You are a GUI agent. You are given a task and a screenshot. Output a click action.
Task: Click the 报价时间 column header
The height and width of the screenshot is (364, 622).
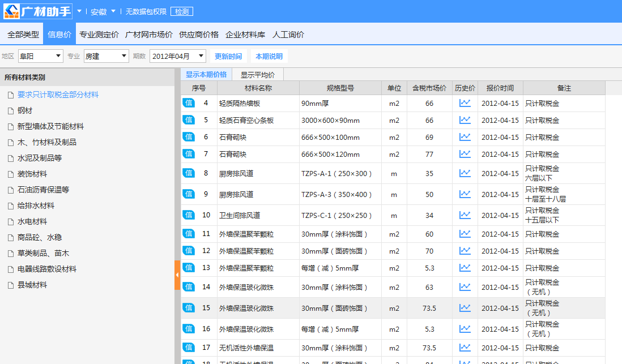[x=500, y=88]
